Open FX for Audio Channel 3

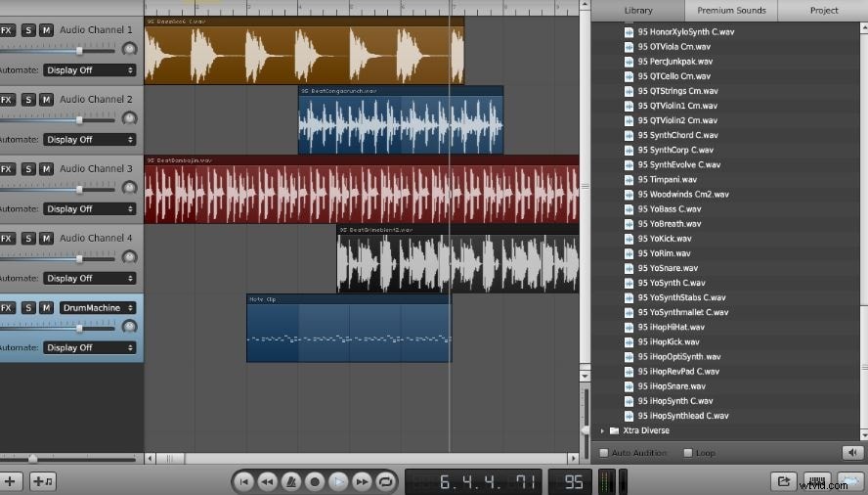click(x=6, y=168)
